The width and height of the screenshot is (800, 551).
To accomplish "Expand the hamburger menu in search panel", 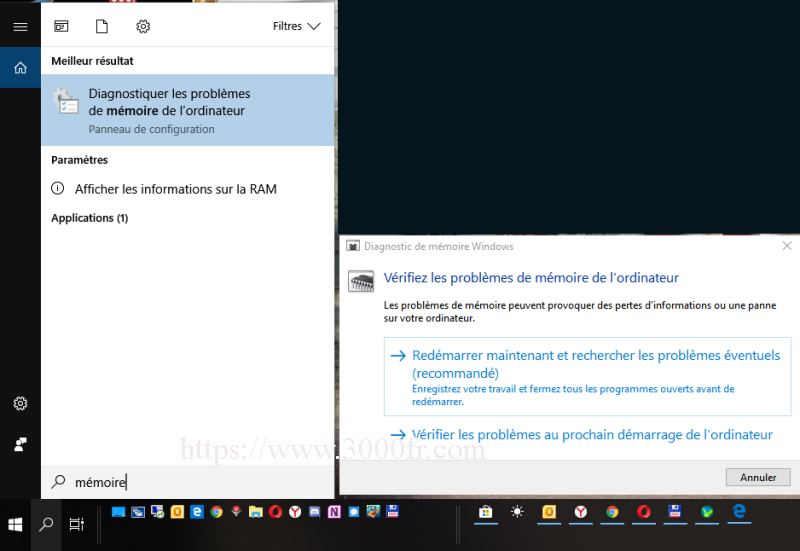I will click(x=20, y=27).
